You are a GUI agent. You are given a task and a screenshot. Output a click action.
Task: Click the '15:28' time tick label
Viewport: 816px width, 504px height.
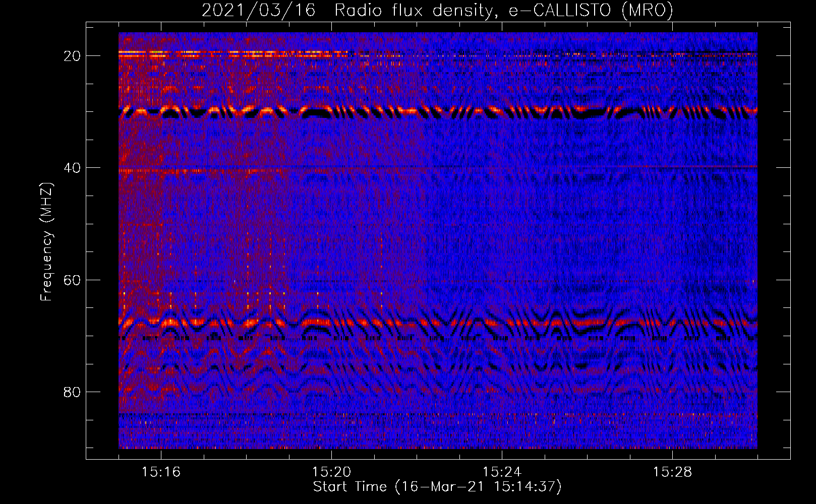pos(672,472)
